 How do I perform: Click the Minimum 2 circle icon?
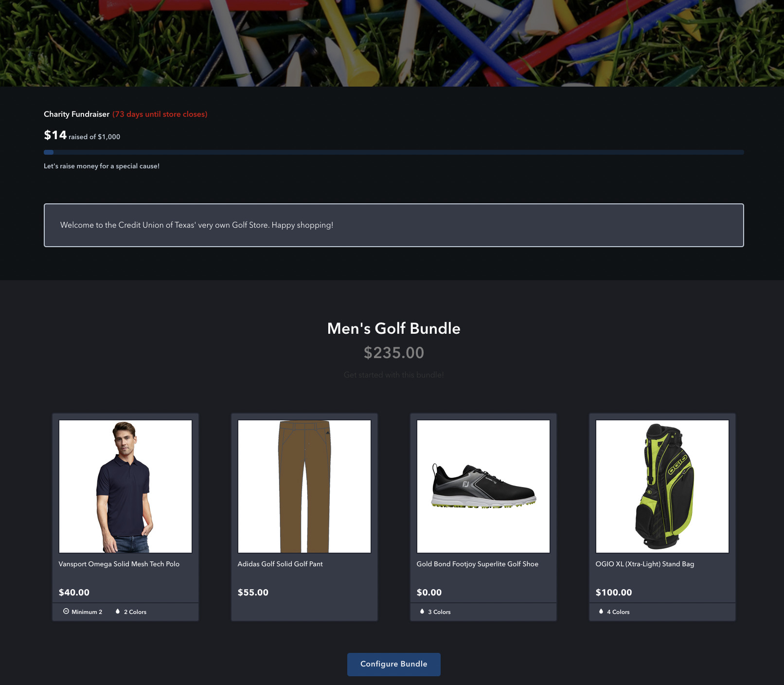(x=66, y=612)
